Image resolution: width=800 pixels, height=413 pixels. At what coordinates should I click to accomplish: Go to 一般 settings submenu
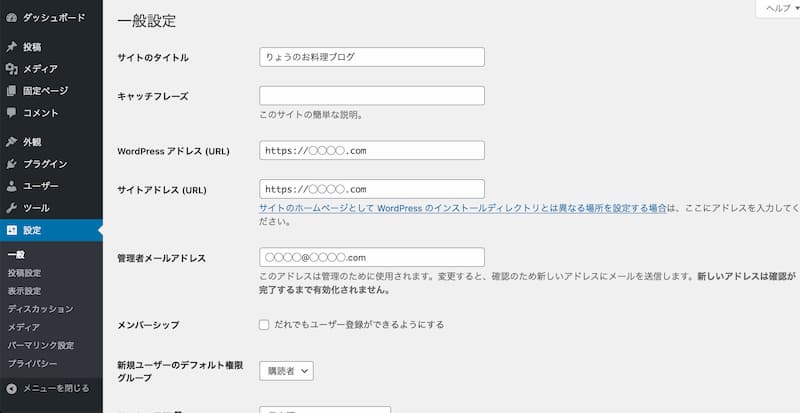coord(16,255)
